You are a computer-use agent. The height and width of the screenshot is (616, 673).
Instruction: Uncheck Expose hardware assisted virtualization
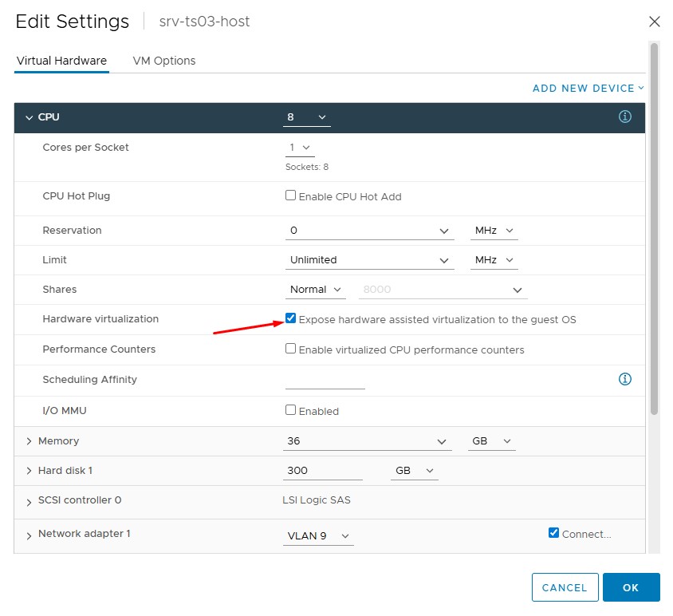[x=291, y=318]
